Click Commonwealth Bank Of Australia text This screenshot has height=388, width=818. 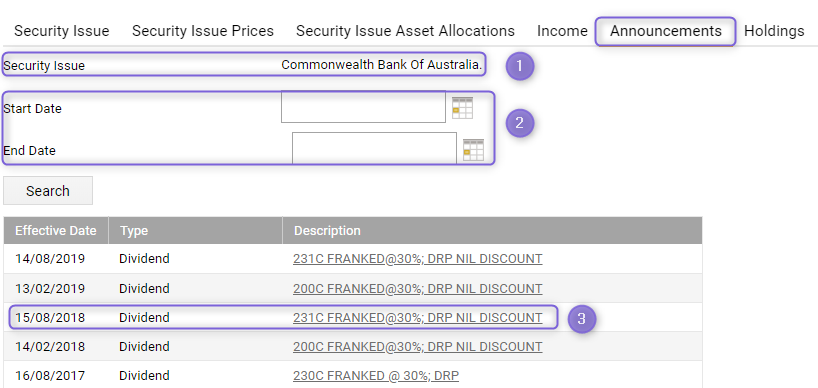382,65
